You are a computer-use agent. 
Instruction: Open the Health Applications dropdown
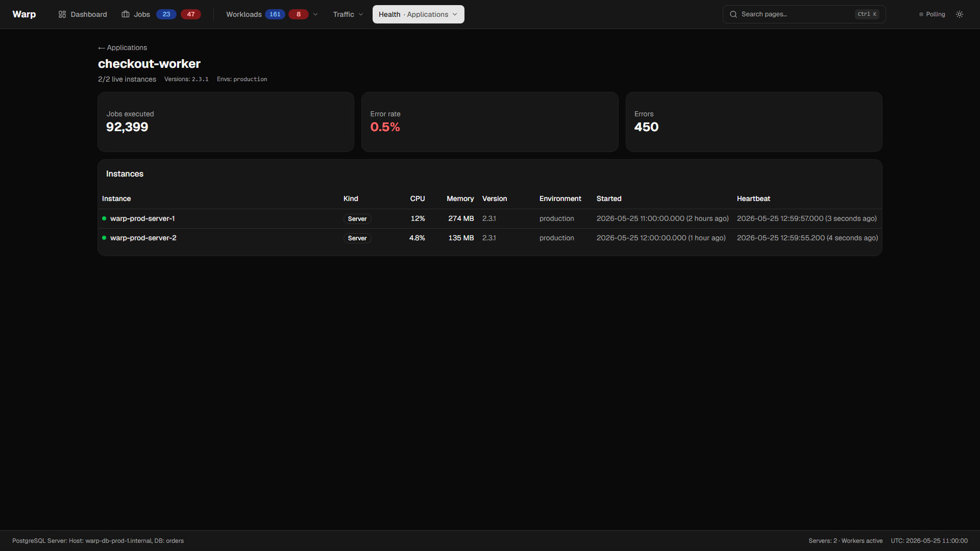419,14
